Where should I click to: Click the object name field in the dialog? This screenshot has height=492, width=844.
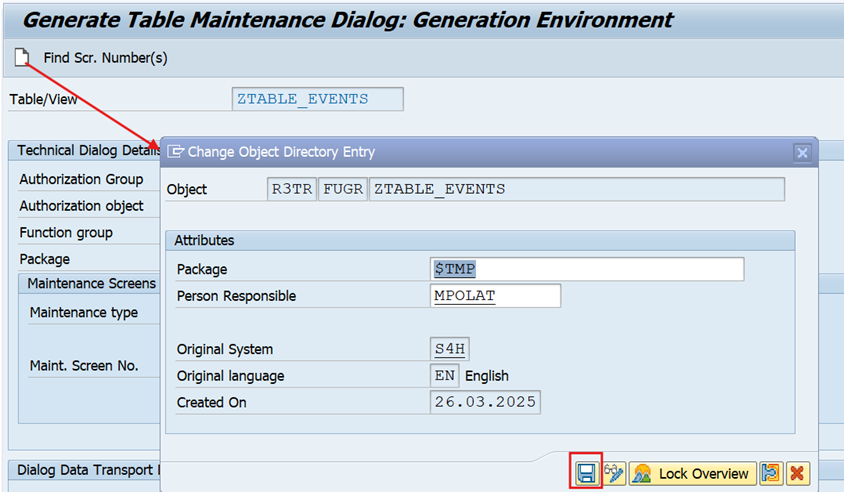click(x=576, y=189)
